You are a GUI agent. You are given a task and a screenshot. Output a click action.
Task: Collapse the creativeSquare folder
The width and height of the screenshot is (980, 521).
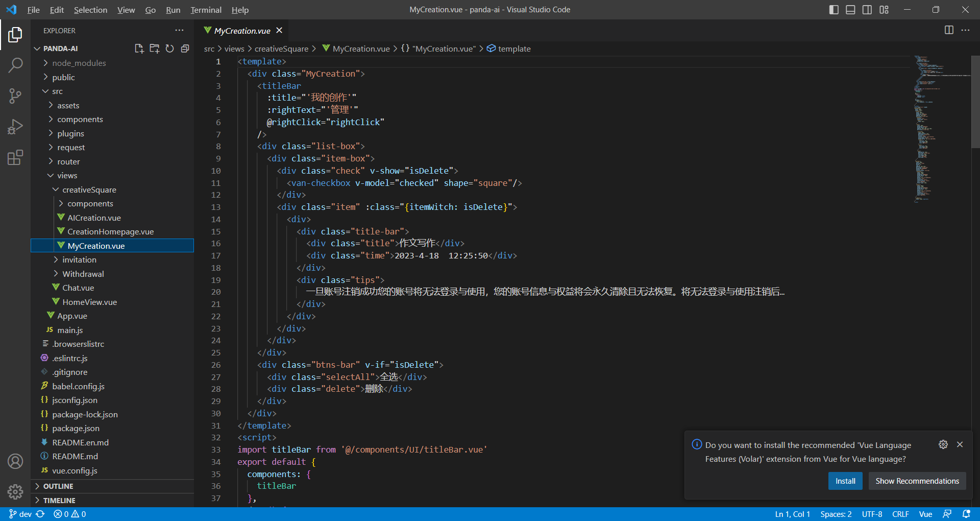[112, 190]
